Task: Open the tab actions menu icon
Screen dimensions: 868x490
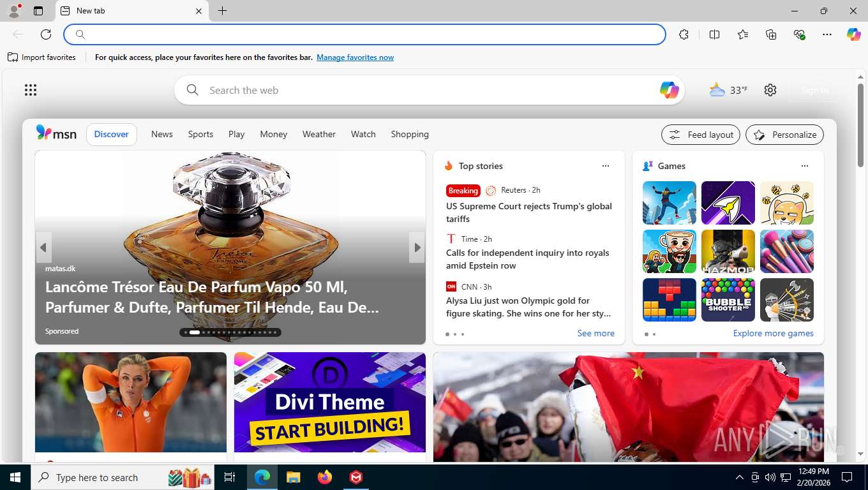Action: 38,11
